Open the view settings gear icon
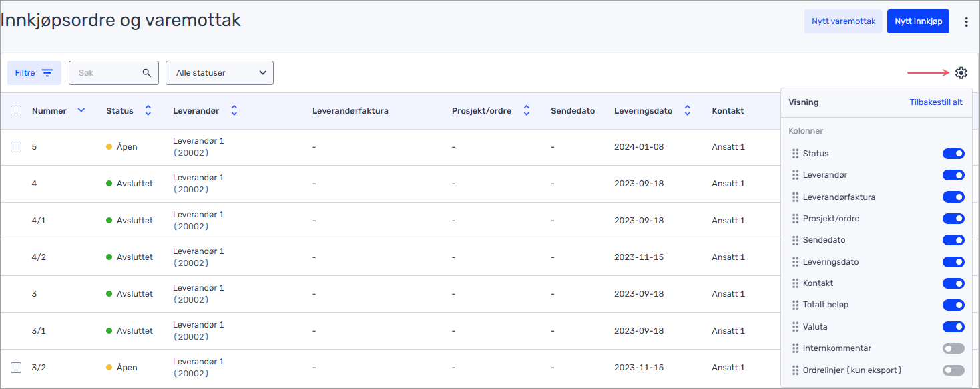The height and width of the screenshot is (389, 980). coord(961,73)
